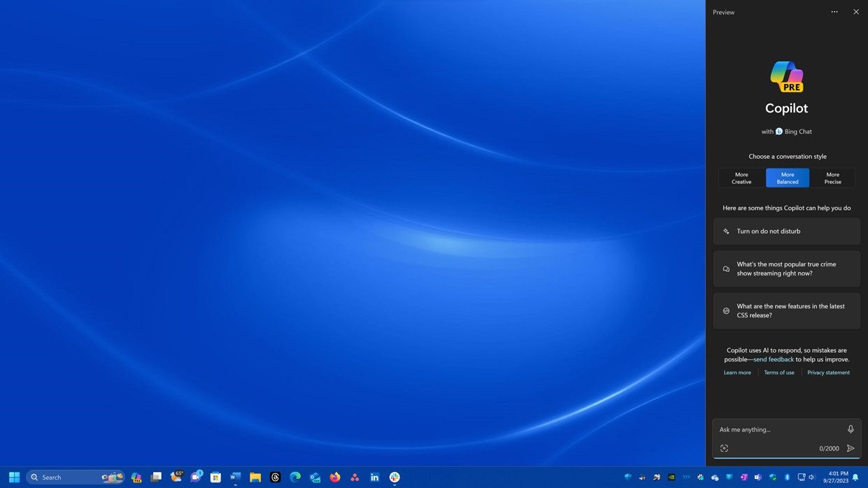
Task: Open the network status tray icon
Action: tap(802, 478)
